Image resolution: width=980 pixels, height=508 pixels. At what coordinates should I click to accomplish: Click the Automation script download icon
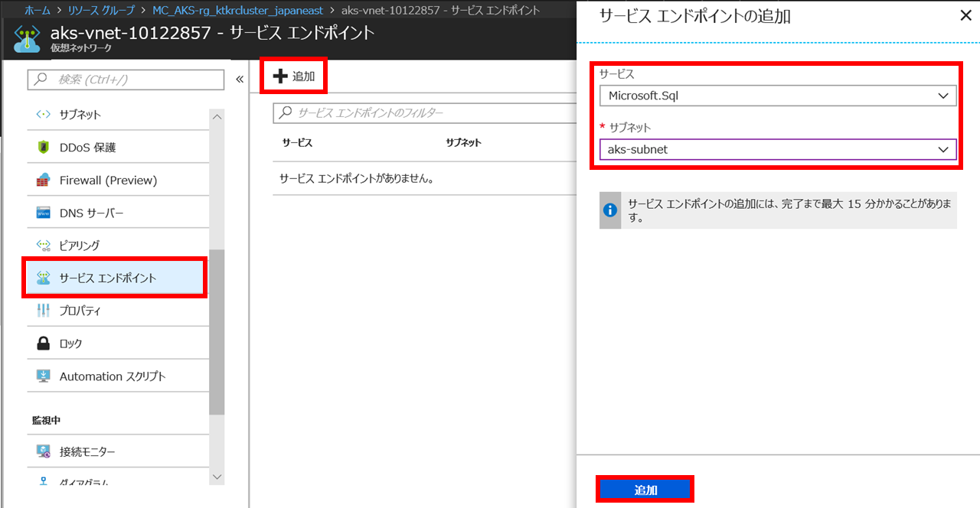[x=44, y=376]
